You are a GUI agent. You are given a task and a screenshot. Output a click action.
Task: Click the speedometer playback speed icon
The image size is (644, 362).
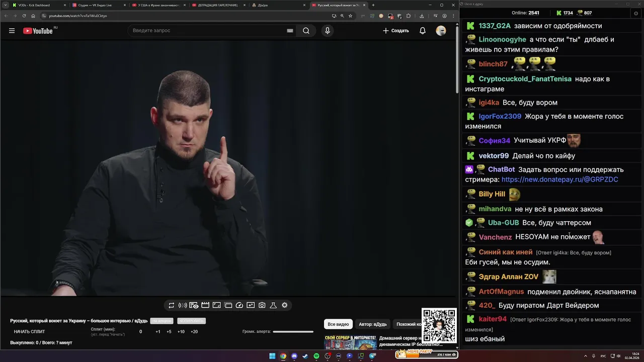click(239, 305)
